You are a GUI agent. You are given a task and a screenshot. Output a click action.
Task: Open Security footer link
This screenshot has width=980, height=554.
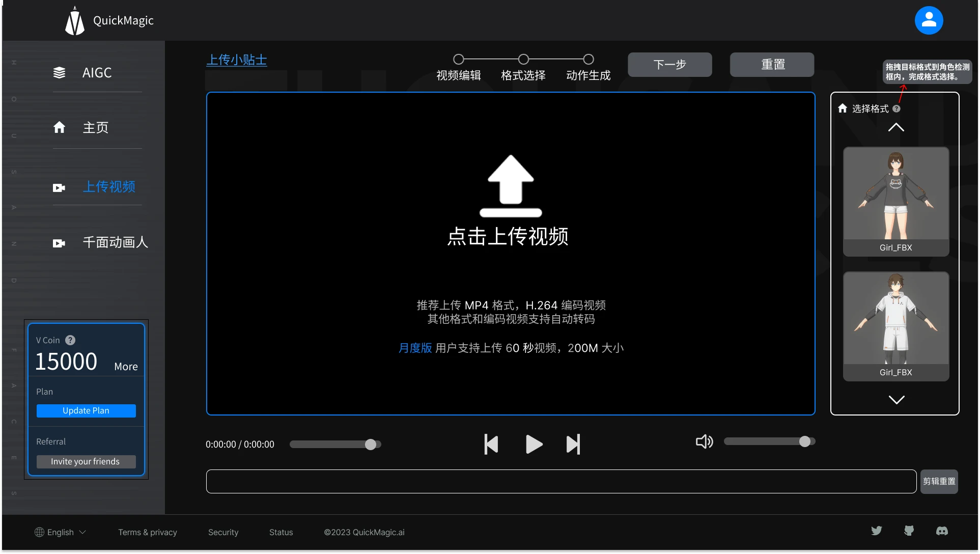pyautogui.click(x=223, y=532)
